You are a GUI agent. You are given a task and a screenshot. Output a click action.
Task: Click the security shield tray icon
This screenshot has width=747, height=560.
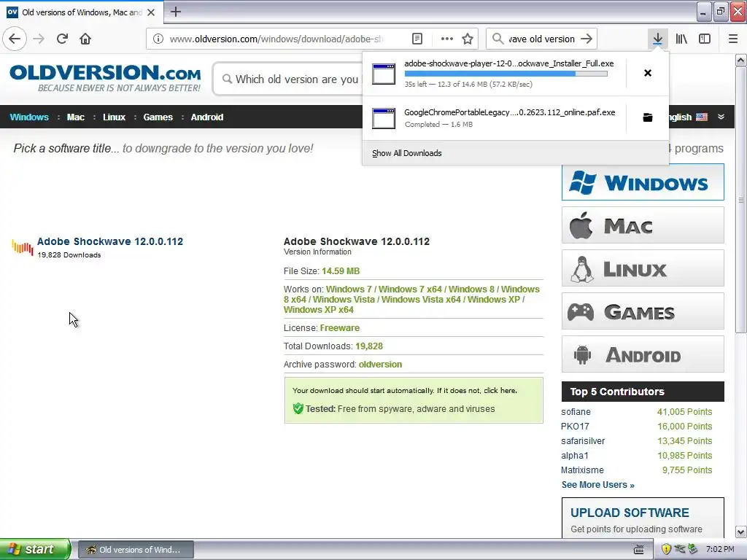[x=666, y=549]
